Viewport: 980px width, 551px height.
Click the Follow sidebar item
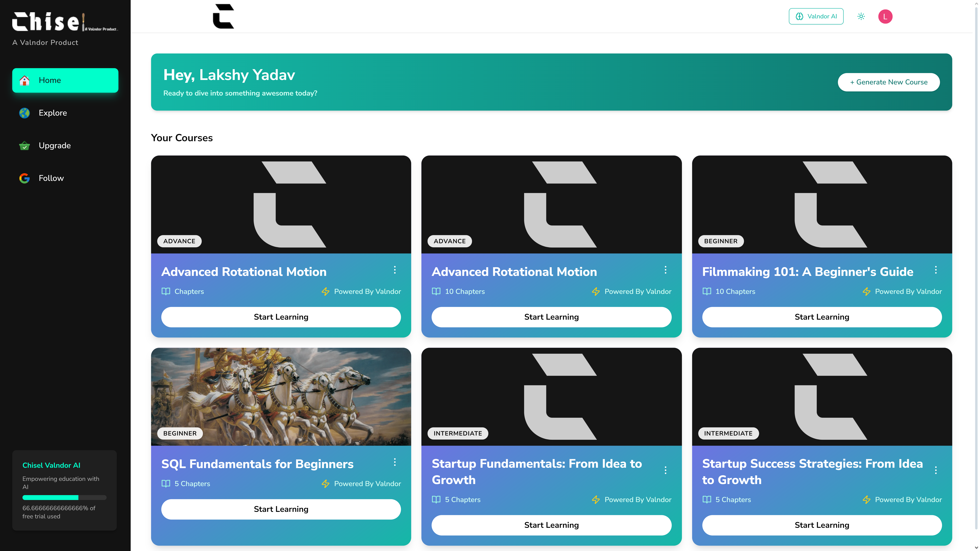click(65, 178)
